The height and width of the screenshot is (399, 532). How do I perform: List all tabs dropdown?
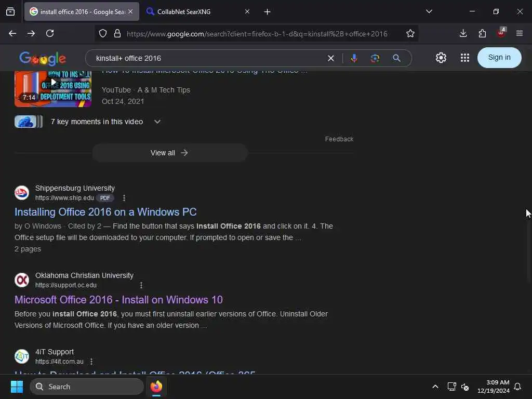429,11
